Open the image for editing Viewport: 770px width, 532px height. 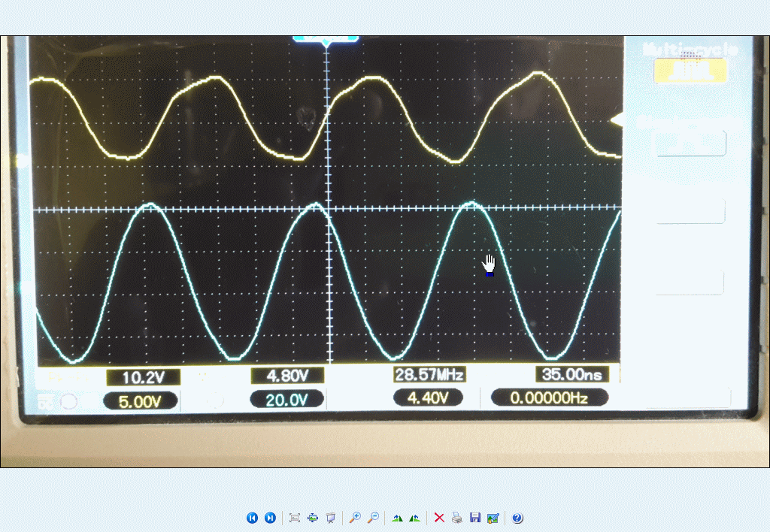(493, 518)
